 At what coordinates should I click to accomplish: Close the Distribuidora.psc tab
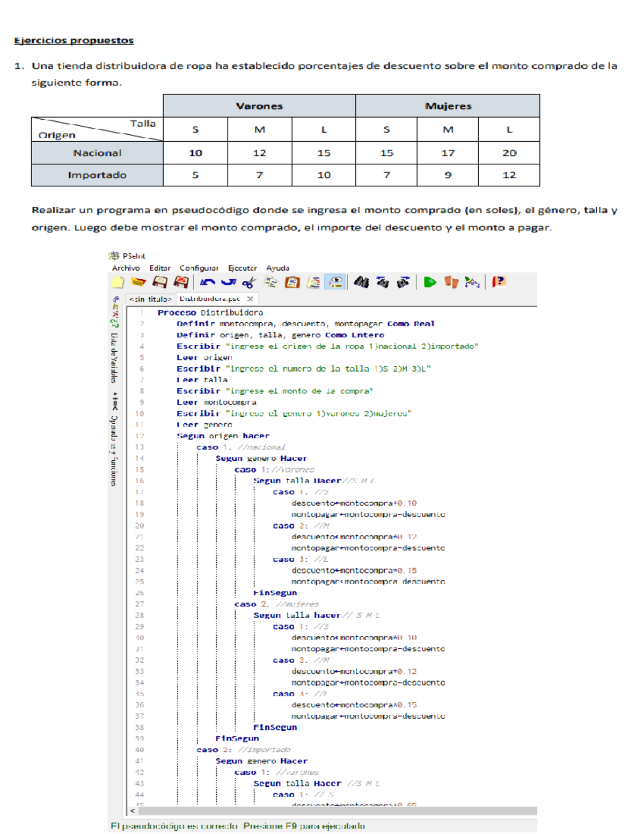(x=250, y=299)
